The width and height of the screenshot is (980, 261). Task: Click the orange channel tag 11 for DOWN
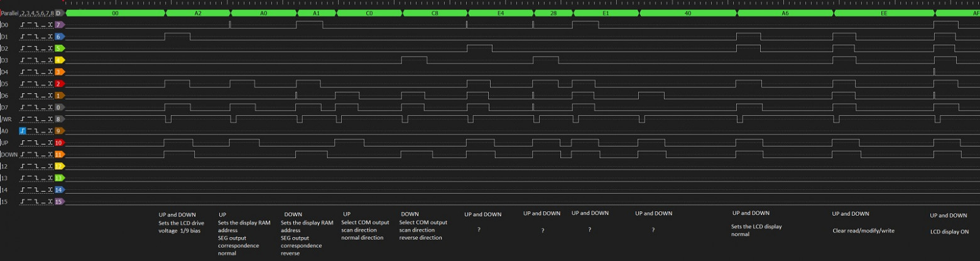click(x=59, y=154)
